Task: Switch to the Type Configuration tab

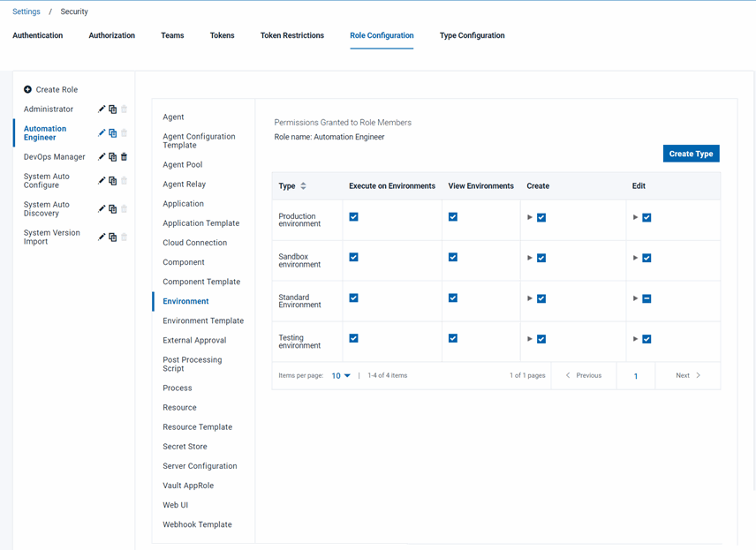Action: point(472,35)
